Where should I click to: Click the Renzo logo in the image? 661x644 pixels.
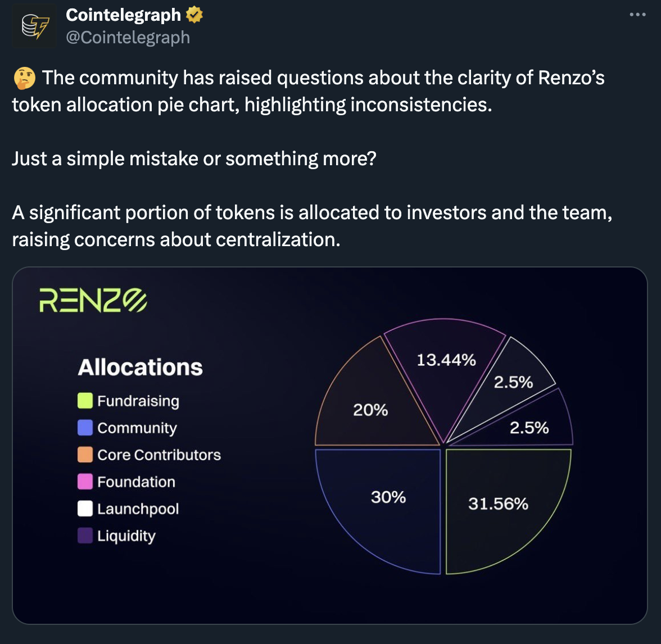(x=93, y=301)
